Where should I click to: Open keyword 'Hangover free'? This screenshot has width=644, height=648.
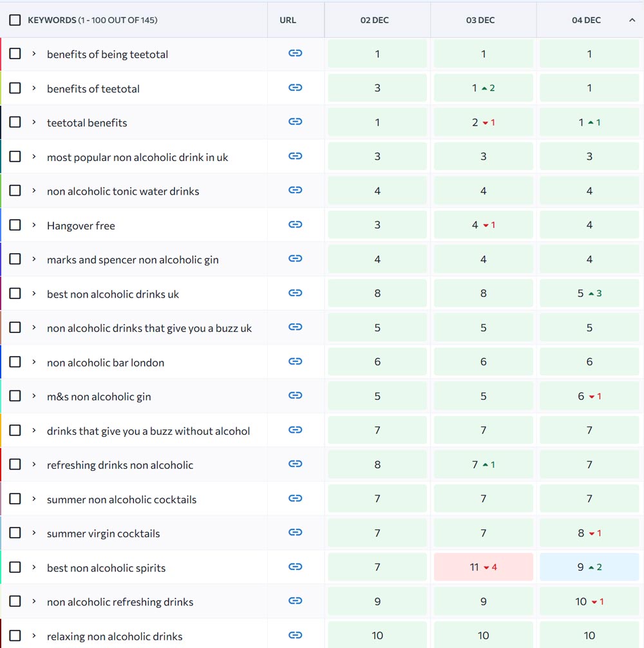tap(81, 225)
